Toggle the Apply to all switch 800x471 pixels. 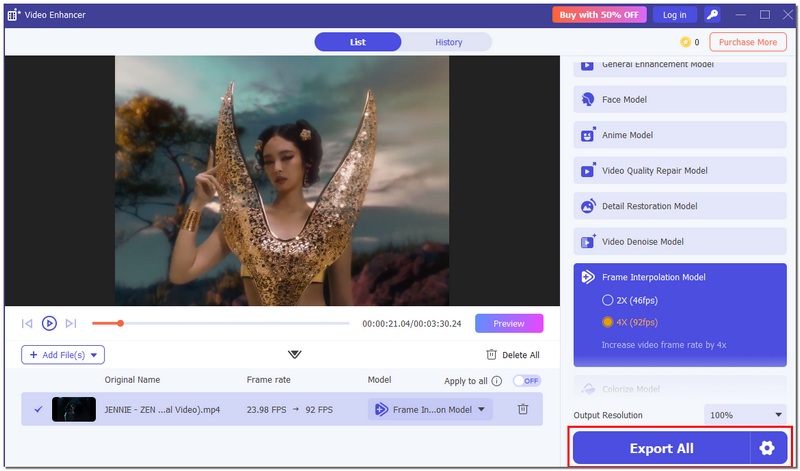(526, 381)
